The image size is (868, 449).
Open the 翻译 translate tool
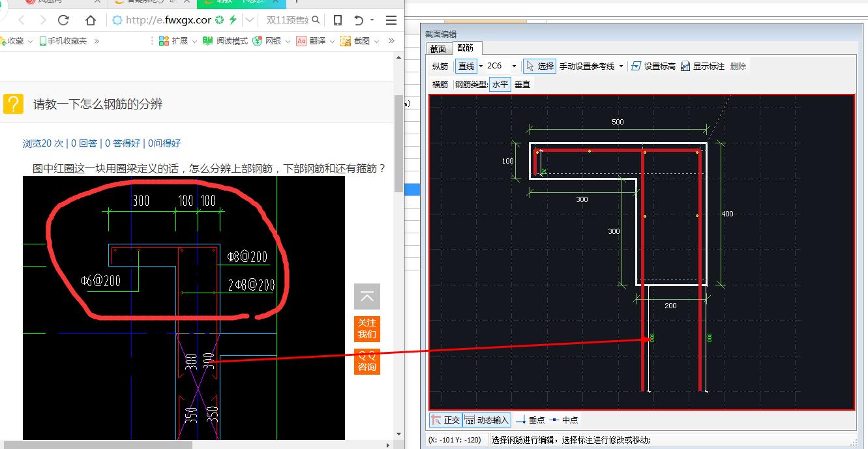tap(311, 40)
